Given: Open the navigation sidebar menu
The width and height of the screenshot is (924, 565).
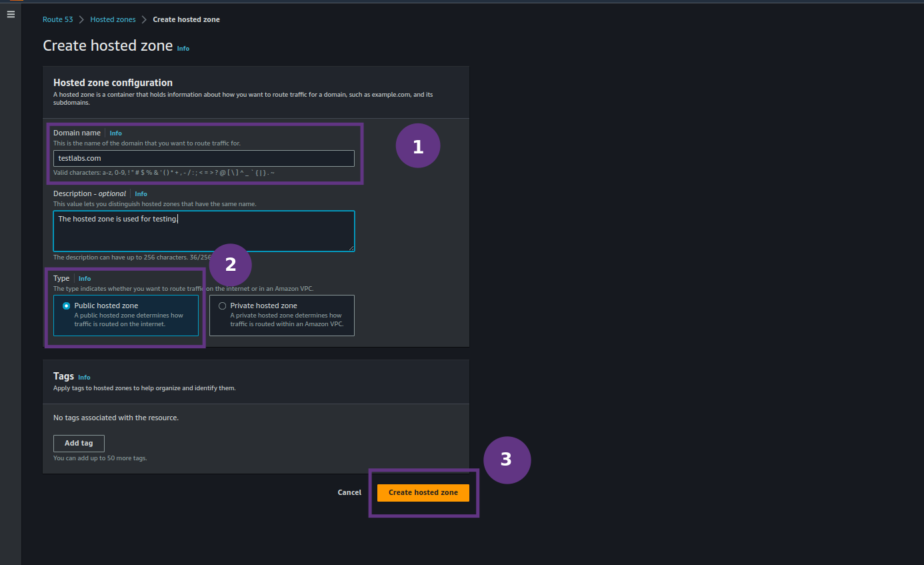Looking at the screenshot, I should [x=10, y=14].
